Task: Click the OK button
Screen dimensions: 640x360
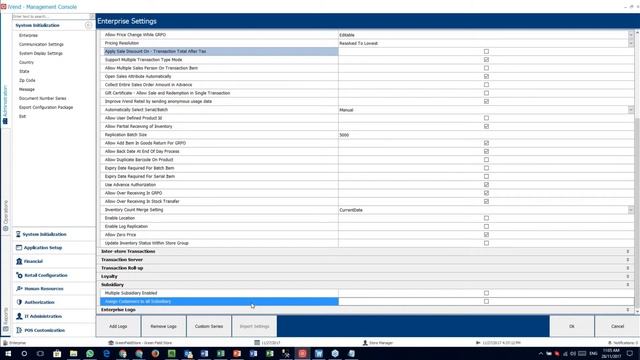Action: pos(572,326)
